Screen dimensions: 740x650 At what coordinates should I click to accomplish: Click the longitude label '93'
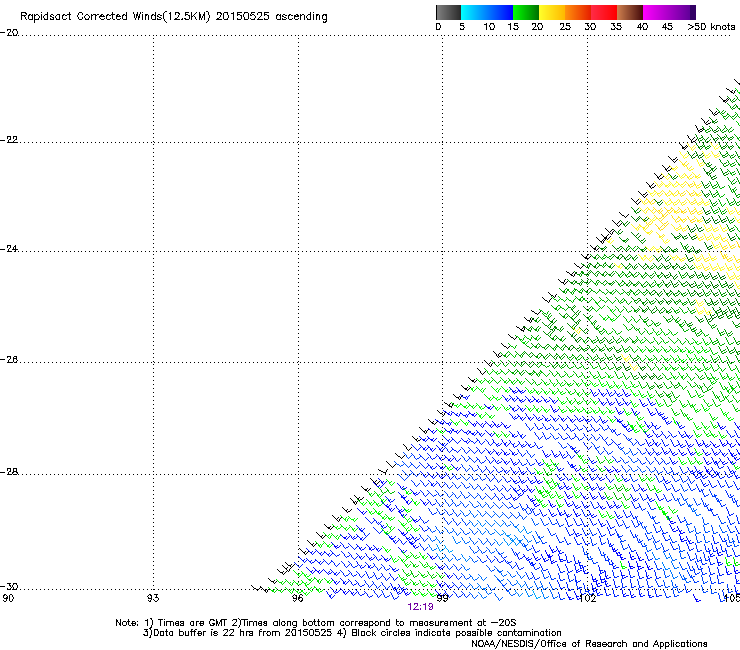pyautogui.click(x=153, y=598)
